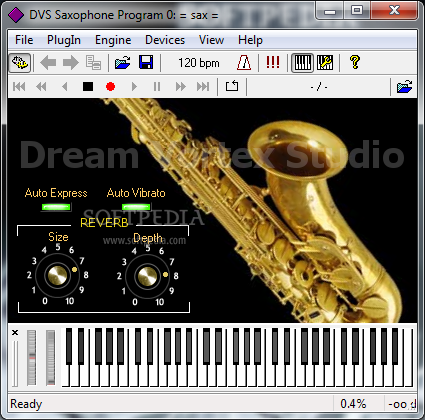Click the fast forward button
425x420 pixels.
[x=180, y=87]
